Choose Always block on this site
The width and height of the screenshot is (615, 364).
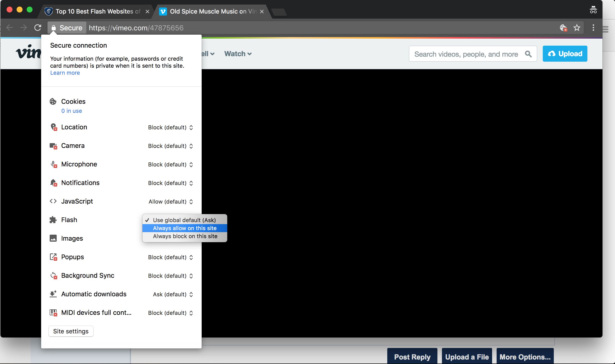coord(185,236)
